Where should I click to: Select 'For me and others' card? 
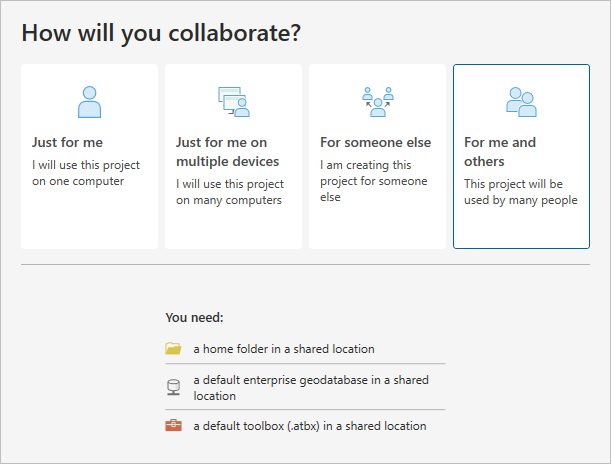pos(521,156)
